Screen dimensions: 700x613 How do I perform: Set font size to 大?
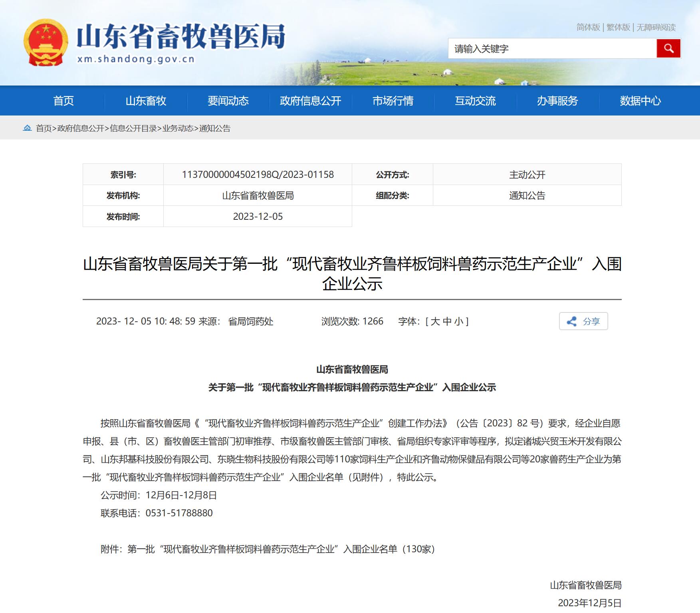(435, 321)
